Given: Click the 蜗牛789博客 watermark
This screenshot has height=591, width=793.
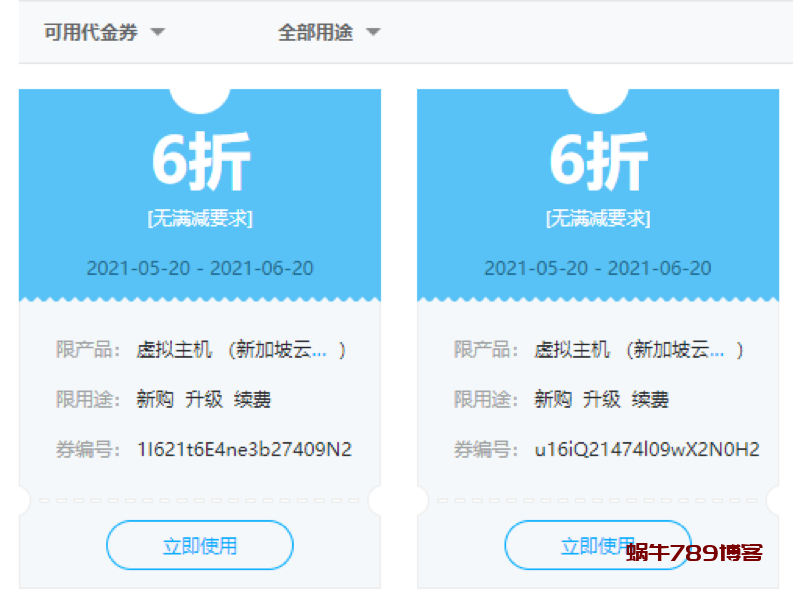Looking at the screenshot, I should 695,552.
